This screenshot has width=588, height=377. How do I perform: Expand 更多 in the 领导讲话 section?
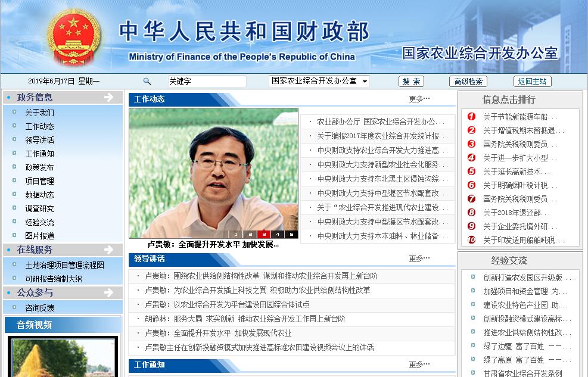[419, 258]
